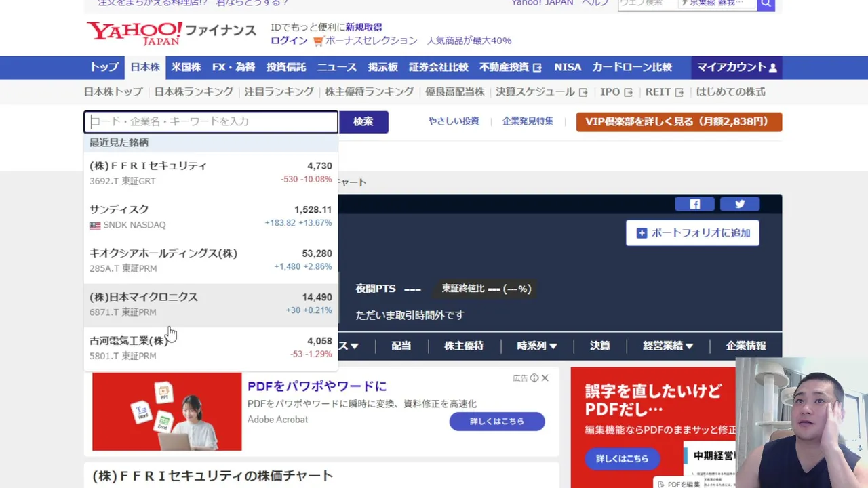
Task: Click the (株)ＦＦＲＩセキュリティの株価チャート heading
Action: pos(212,476)
